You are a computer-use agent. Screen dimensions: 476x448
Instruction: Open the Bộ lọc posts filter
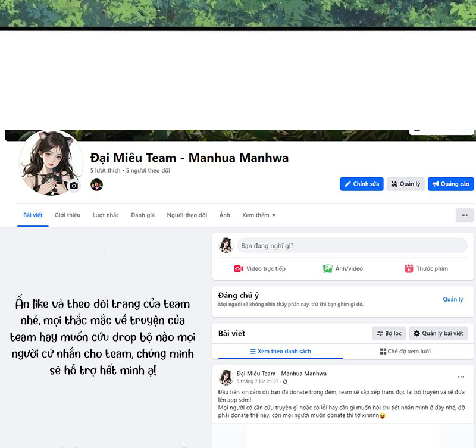click(389, 333)
